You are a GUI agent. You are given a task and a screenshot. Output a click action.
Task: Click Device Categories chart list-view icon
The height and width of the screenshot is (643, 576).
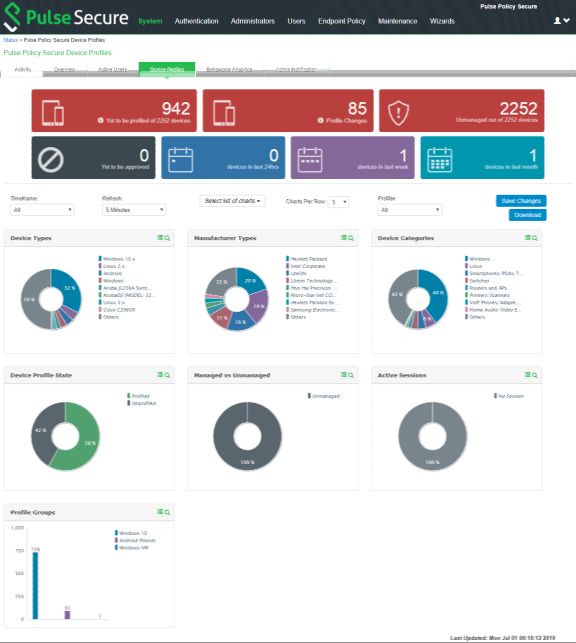point(528,238)
